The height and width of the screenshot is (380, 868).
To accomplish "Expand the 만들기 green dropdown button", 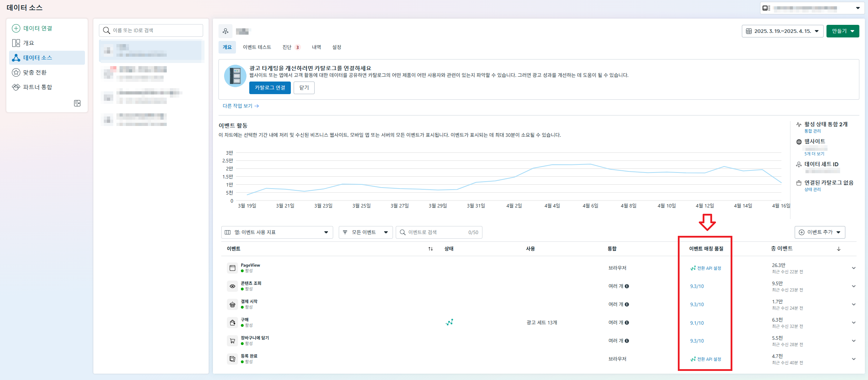I will tap(842, 31).
